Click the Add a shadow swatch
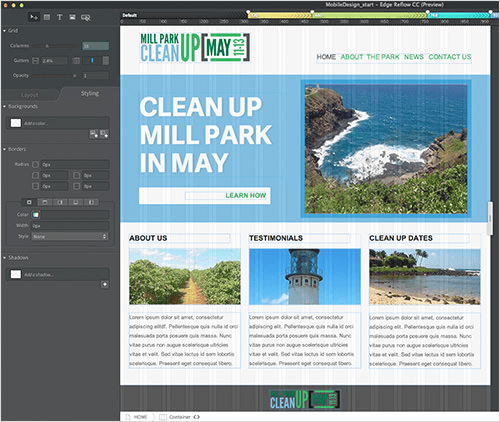 pos(16,274)
